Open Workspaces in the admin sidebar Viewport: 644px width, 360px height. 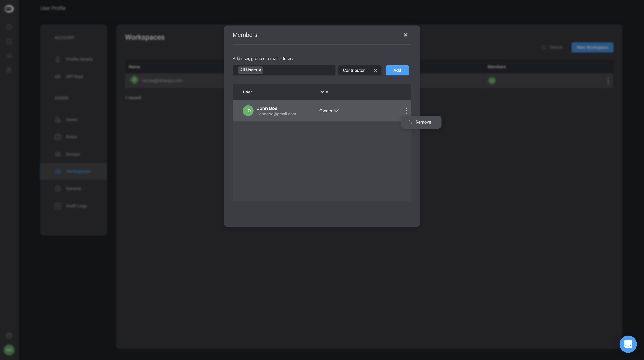point(73,172)
